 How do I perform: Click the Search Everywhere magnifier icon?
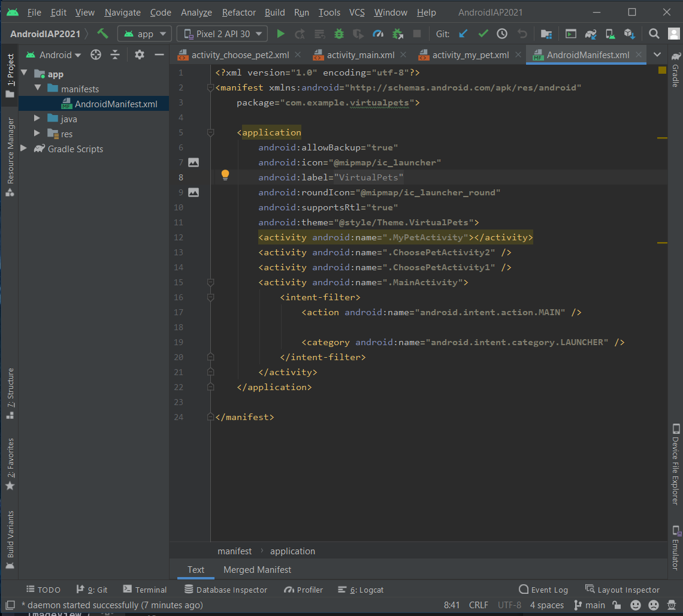click(x=654, y=34)
